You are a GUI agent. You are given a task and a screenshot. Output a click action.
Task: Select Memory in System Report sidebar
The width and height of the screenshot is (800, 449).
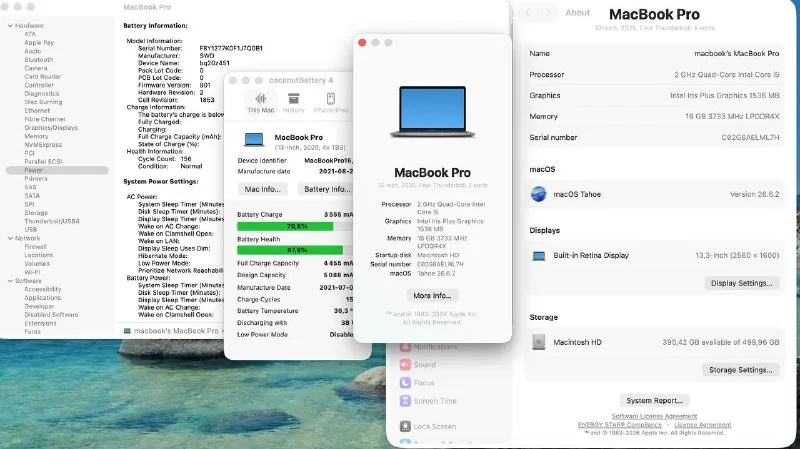click(36, 136)
